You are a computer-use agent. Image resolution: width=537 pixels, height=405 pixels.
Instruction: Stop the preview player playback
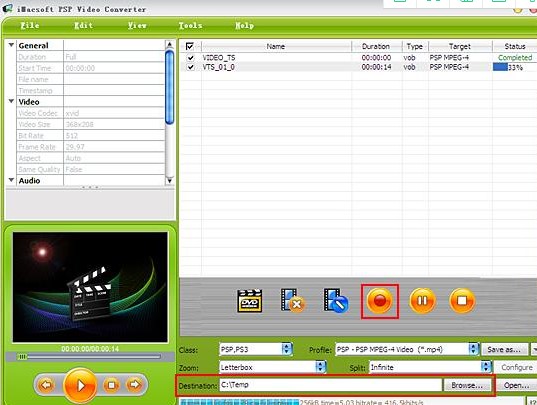click(111, 385)
